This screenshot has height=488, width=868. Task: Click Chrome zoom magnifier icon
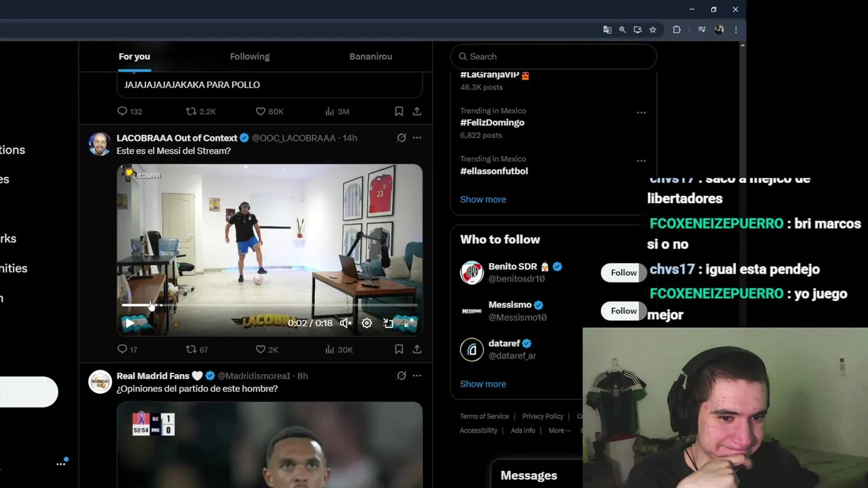tap(623, 30)
